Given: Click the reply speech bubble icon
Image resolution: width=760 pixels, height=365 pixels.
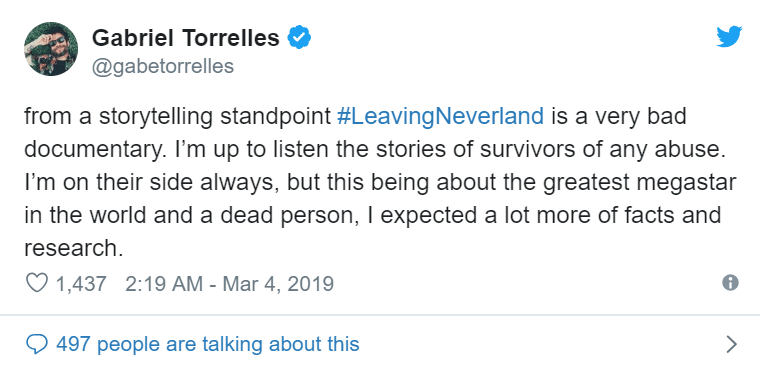Looking at the screenshot, I should point(37,344).
